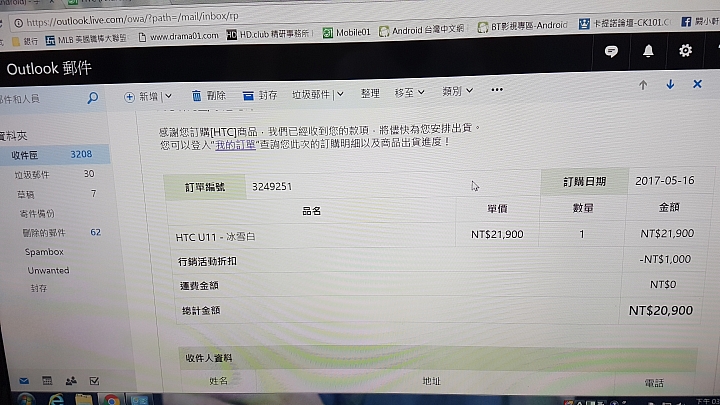The height and width of the screenshot is (405, 720).
Task: Switch to Calendar module icon at bottom
Action: [47, 381]
